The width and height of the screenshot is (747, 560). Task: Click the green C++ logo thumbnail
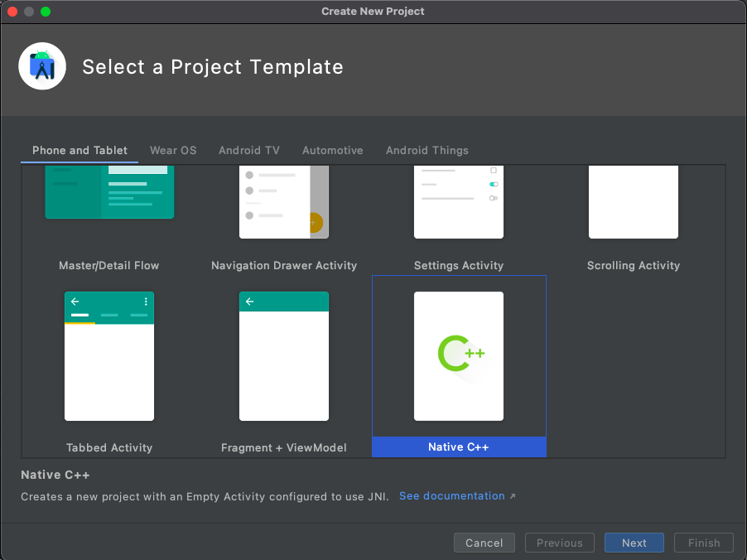(459, 356)
